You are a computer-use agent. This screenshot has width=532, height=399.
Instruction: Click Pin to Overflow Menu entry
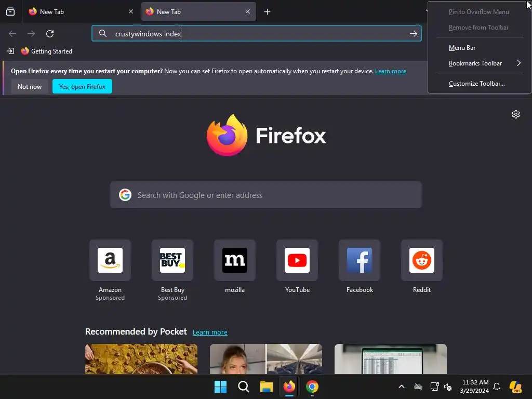[x=480, y=12]
